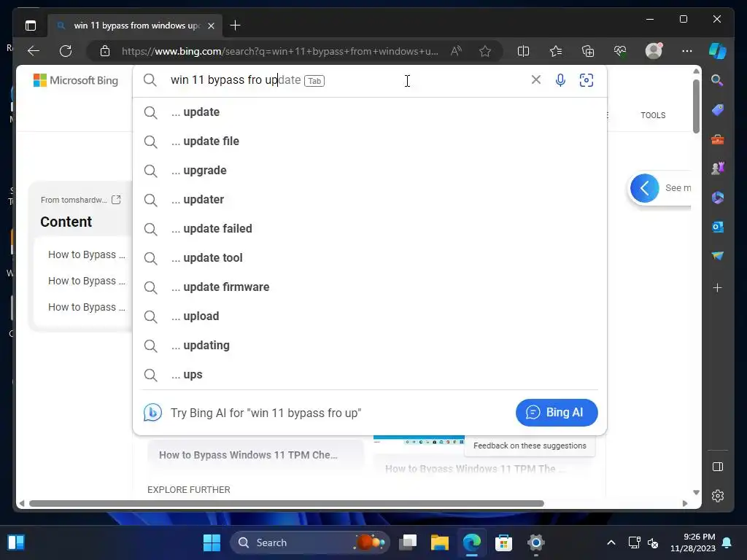Open sidebar Shopping tag icon
This screenshot has width=747, height=560.
tap(718, 110)
